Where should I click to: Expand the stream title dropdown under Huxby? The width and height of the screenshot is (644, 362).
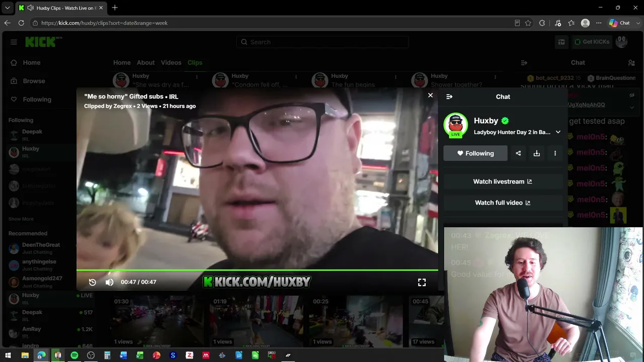pyautogui.click(x=558, y=132)
